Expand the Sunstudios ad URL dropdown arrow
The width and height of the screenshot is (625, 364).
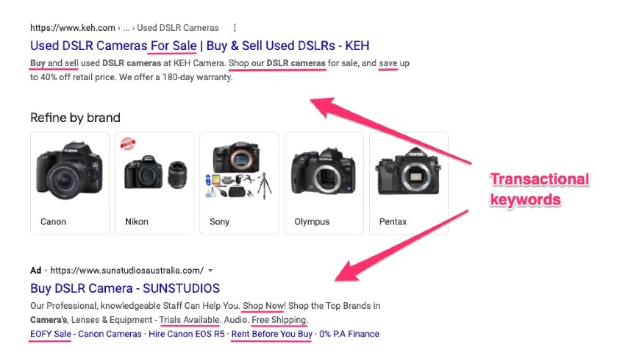[x=211, y=270]
